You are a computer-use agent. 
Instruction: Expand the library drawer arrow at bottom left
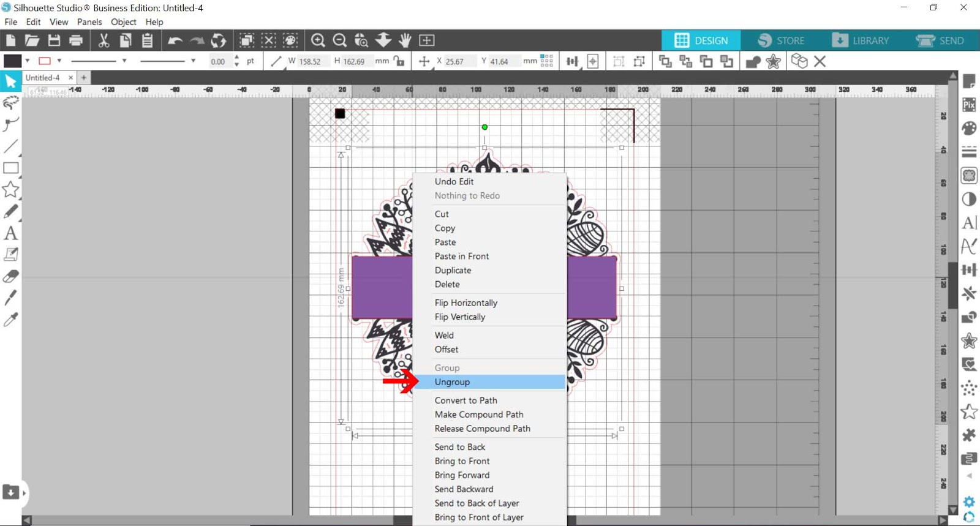(x=24, y=493)
